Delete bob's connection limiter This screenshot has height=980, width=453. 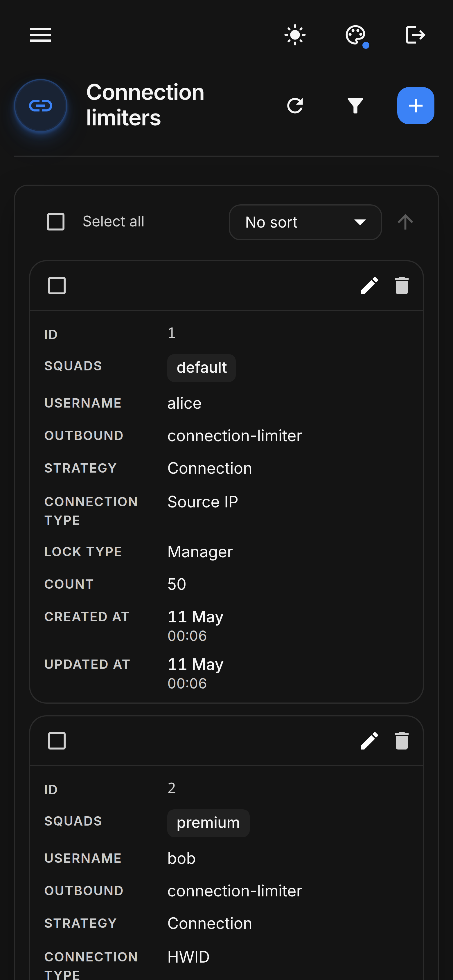(x=402, y=741)
